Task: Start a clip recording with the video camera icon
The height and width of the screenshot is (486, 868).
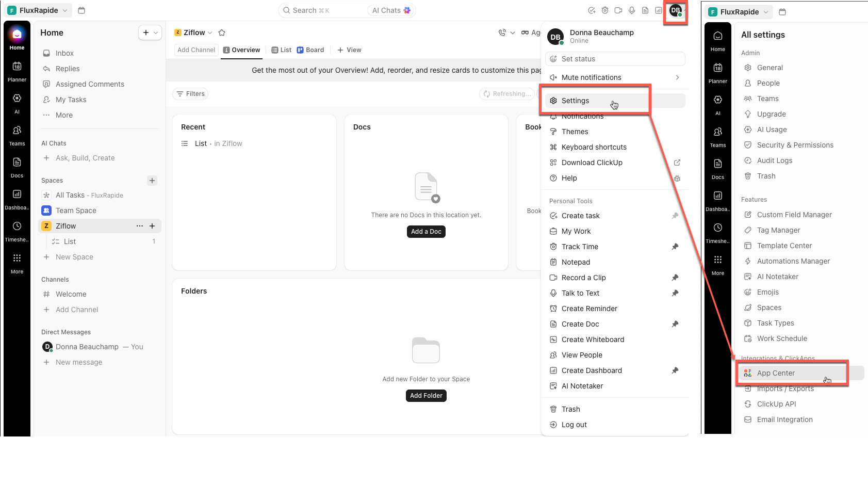Action: pyautogui.click(x=618, y=10)
